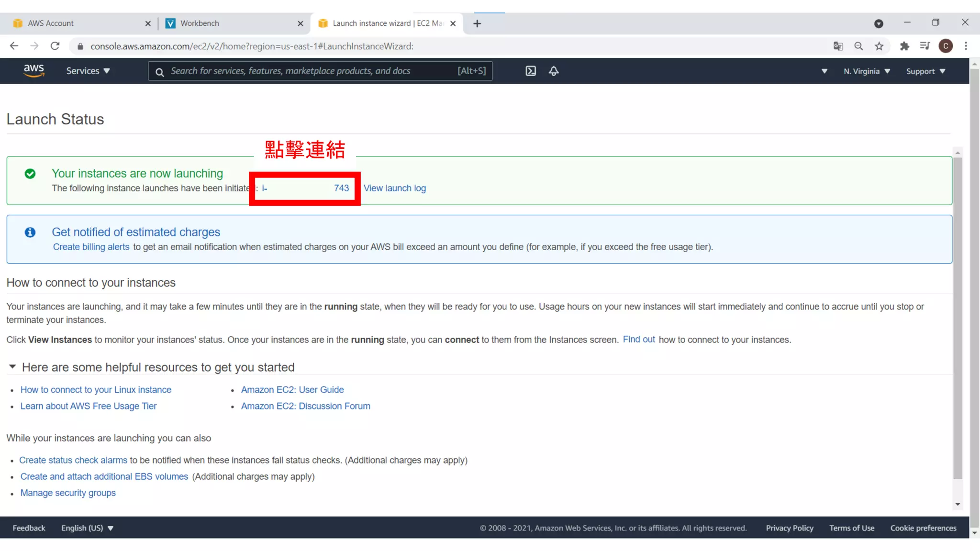
Task: Open the AWS CloudShell icon
Action: [530, 71]
